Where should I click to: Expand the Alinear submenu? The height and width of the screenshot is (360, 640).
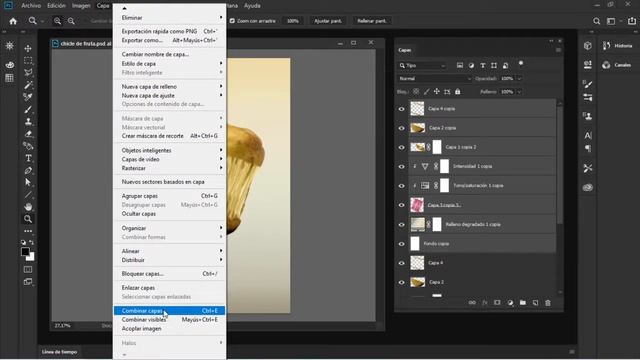[x=169, y=251]
